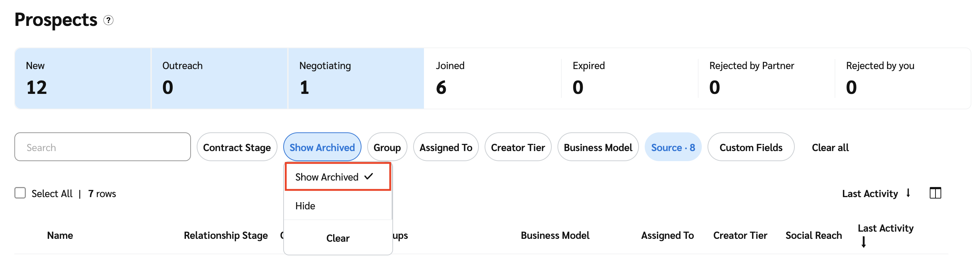Select the New stage card
This screenshot has height=264, width=980.
click(x=83, y=78)
